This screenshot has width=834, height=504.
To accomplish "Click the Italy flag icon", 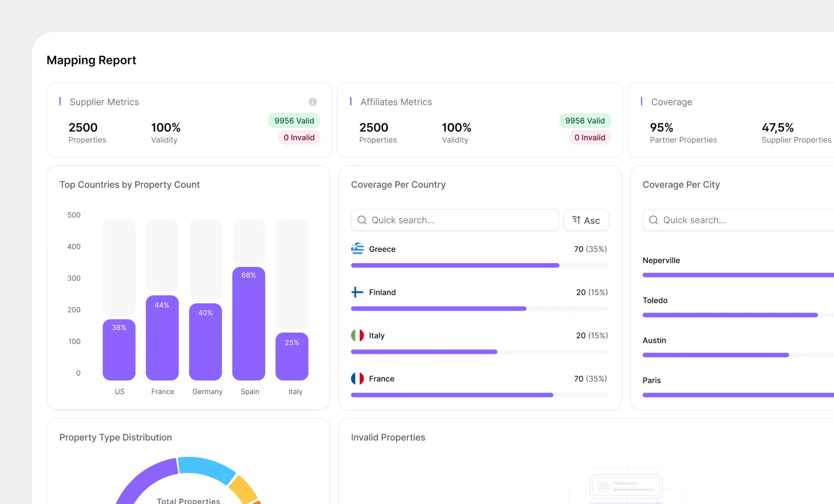I will pyautogui.click(x=357, y=335).
